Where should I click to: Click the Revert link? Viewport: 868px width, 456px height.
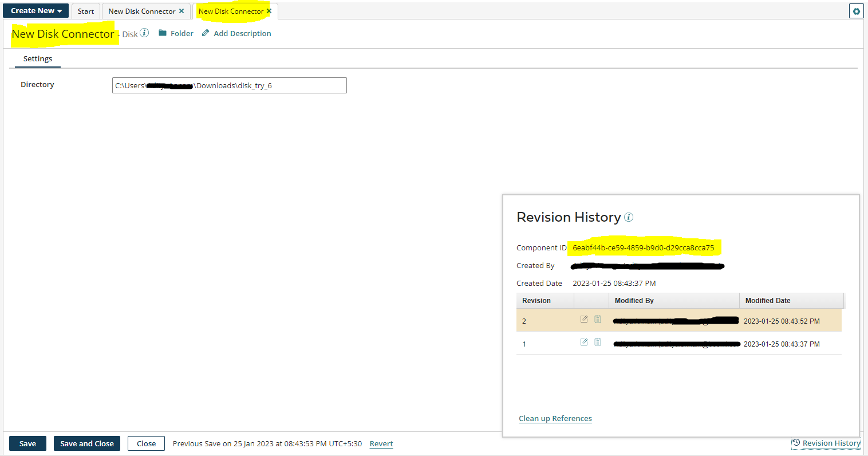click(x=381, y=443)
